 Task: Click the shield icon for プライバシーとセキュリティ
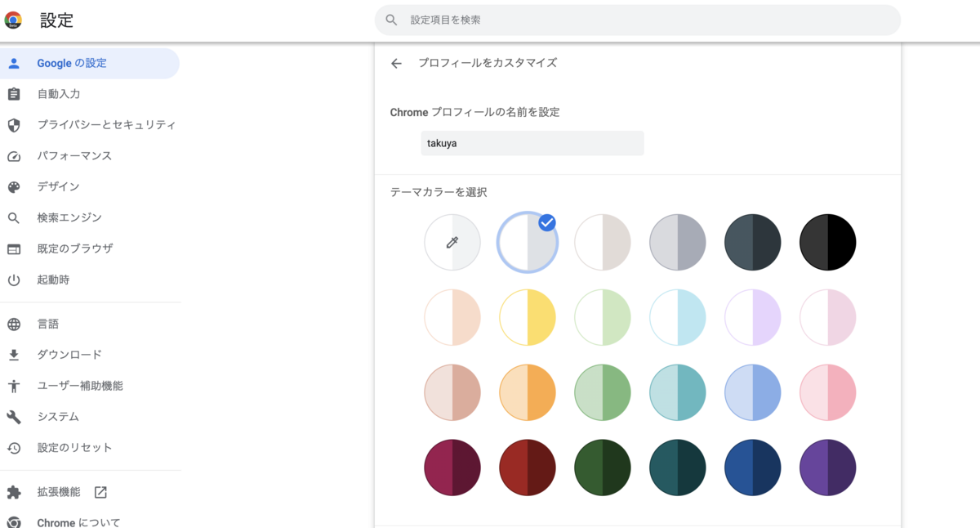[14, 125]
